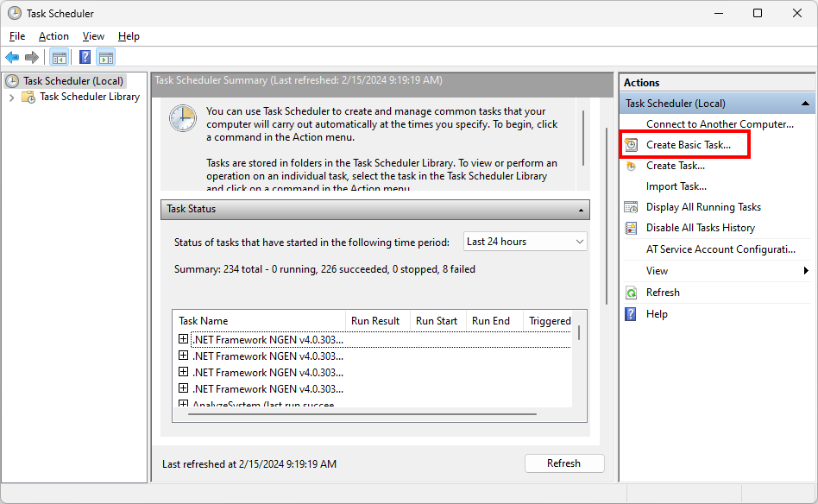Click the Run Result column header
Screen dimensions: 818x504
pos(378,321)
